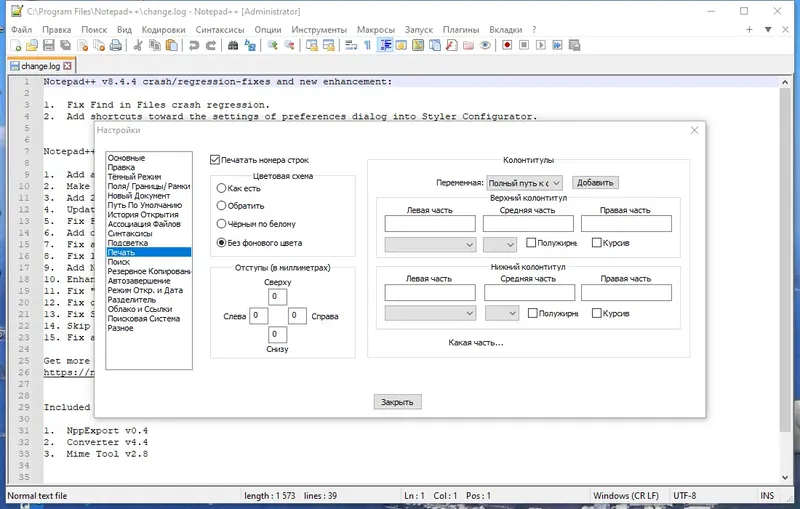The height and width of the screenshot is (509, 800).
Task: Open the 'Макросы' menu
Action: pos(376,30)
